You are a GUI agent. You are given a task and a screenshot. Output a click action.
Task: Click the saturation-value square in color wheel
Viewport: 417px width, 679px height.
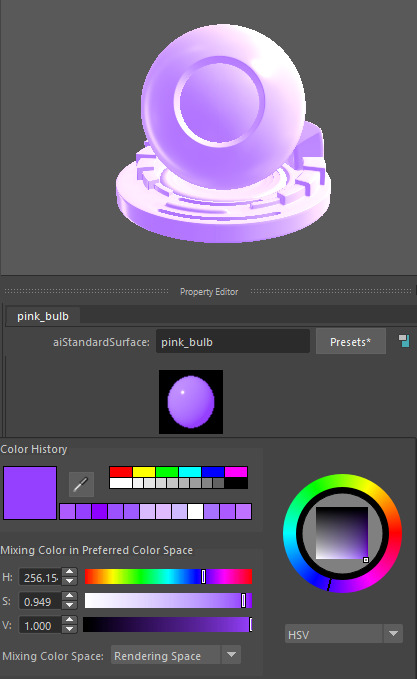coord(342,533)
